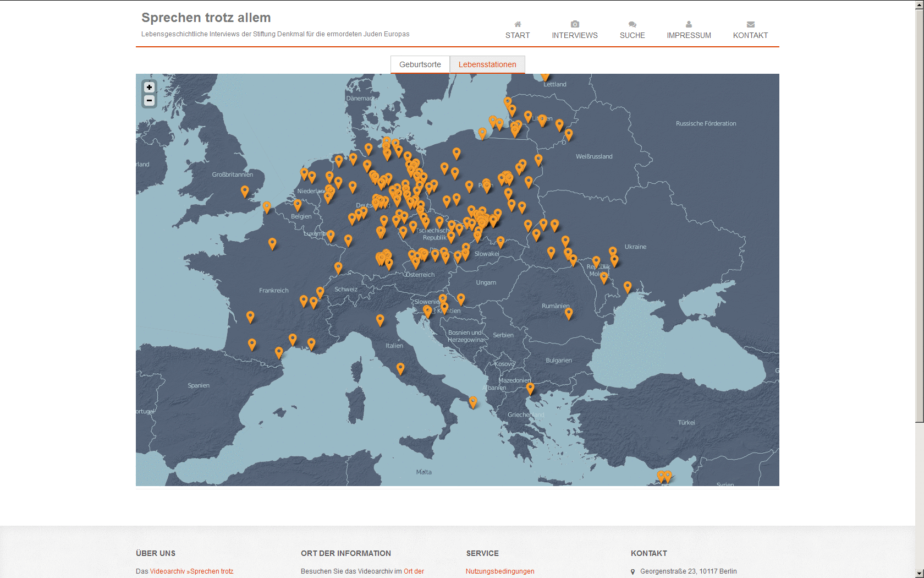924x578 pixels.
Task: Open the Videoarchiv link in footer
Action: tap(167, 571)
